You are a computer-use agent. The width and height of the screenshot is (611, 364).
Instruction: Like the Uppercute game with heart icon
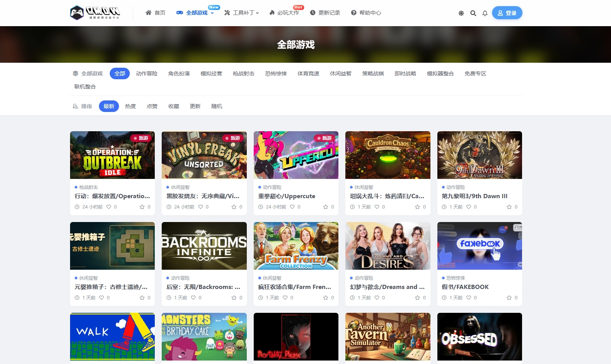pyautogui.click(x=292, y=207)
